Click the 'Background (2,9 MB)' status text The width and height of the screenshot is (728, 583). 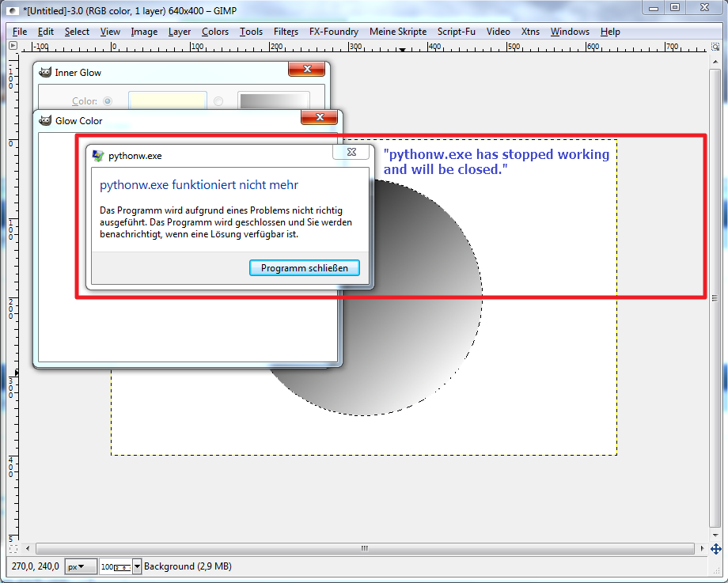[x=188, y=566]
